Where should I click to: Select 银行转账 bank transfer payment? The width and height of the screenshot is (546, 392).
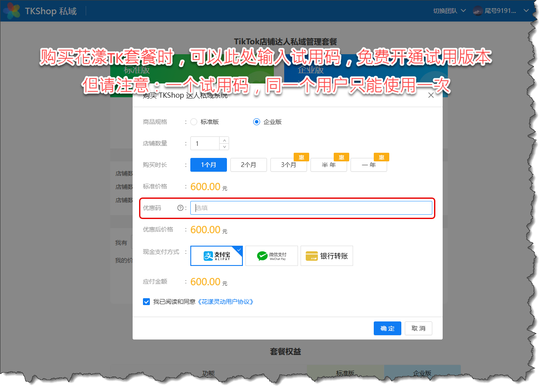tap(327, 256)
